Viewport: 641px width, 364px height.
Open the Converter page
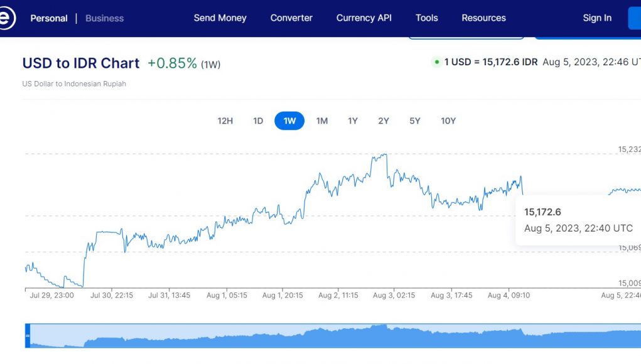pyautogui.click(x=291, y=18)
